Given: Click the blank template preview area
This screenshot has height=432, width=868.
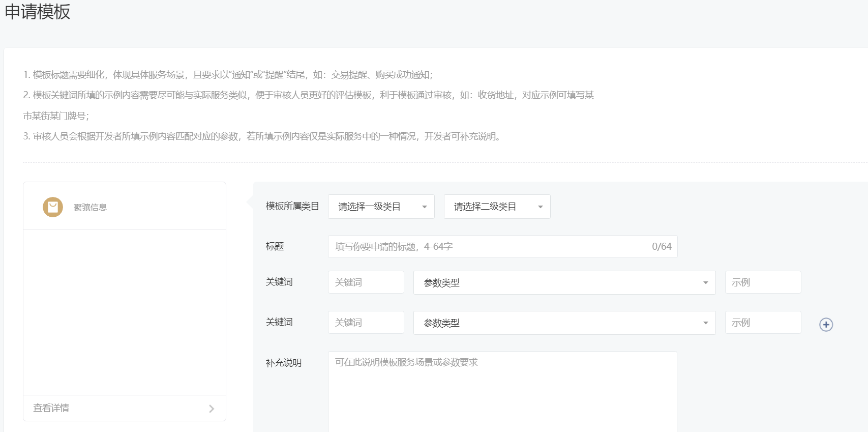Looking at the screenshot, I should click(x=125, y=311).
